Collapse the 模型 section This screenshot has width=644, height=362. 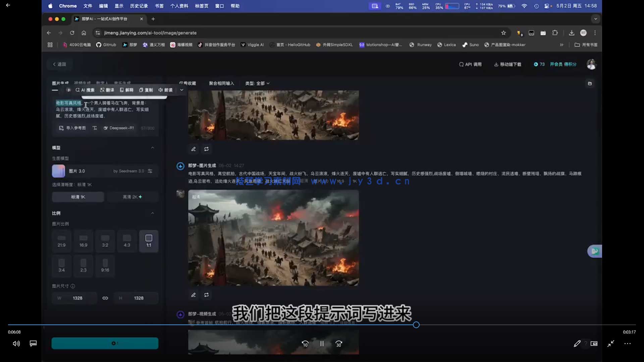[x=153, y=148]
